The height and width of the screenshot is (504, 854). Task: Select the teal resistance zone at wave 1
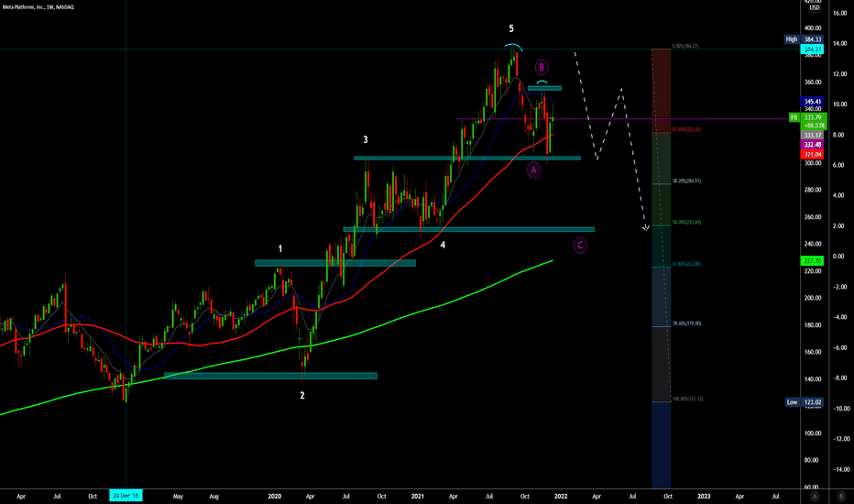[x=335, y=263]
